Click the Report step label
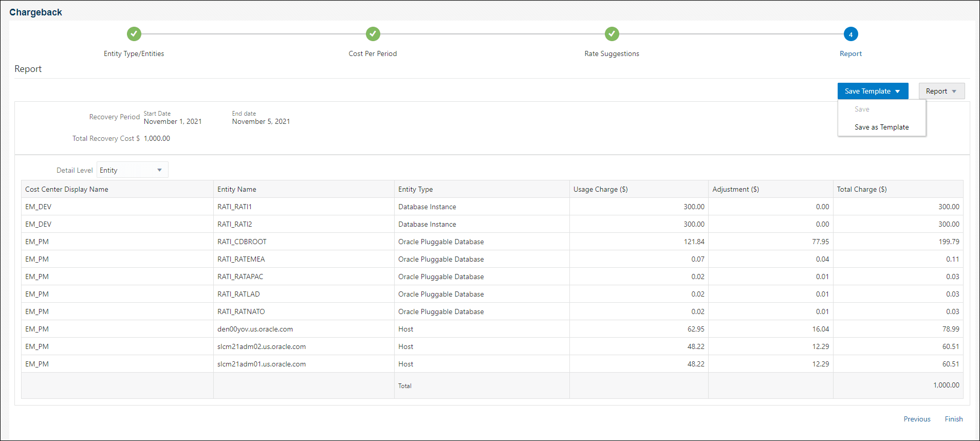This screenshot has width=980, height=441. coord(850,53)
